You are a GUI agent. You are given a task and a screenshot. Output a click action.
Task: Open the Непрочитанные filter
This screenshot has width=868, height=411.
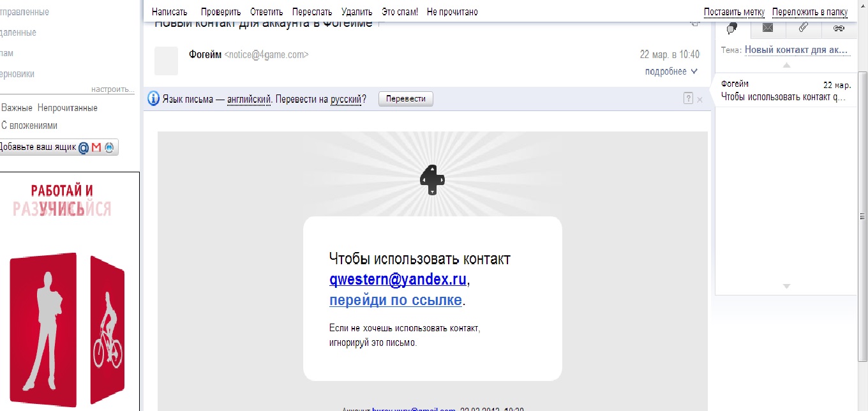pos(67,108)
